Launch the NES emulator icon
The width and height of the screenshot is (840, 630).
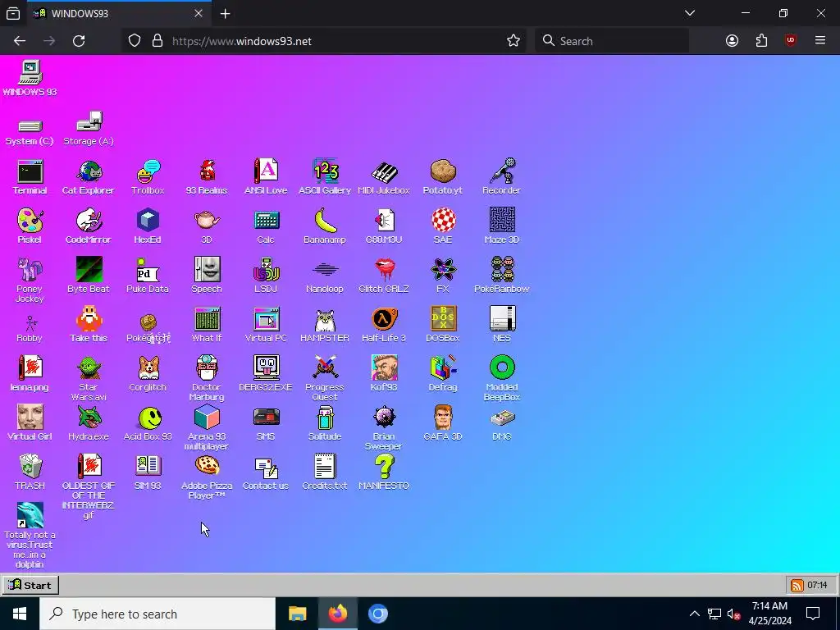click(501, 325)
